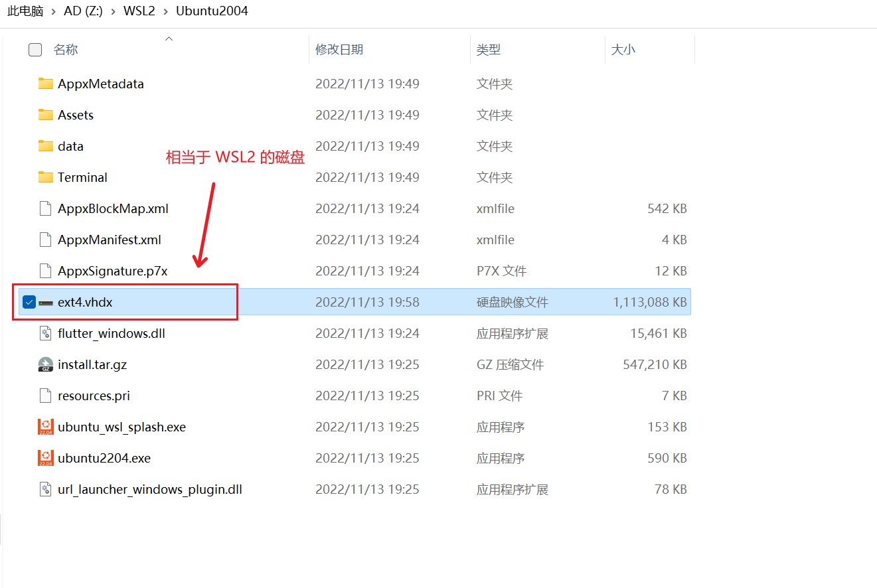
Task: Sort files by 修改日期 column
Action: point(339,50)
